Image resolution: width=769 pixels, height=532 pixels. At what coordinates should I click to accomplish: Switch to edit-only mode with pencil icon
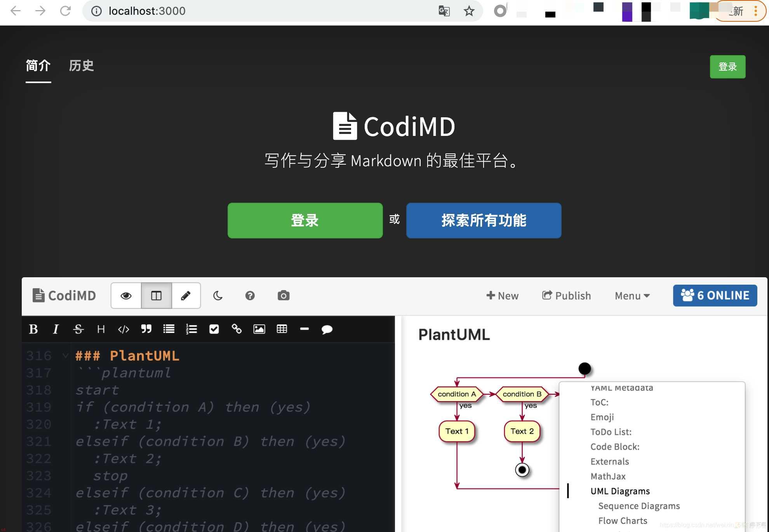(x=186, y=296)
